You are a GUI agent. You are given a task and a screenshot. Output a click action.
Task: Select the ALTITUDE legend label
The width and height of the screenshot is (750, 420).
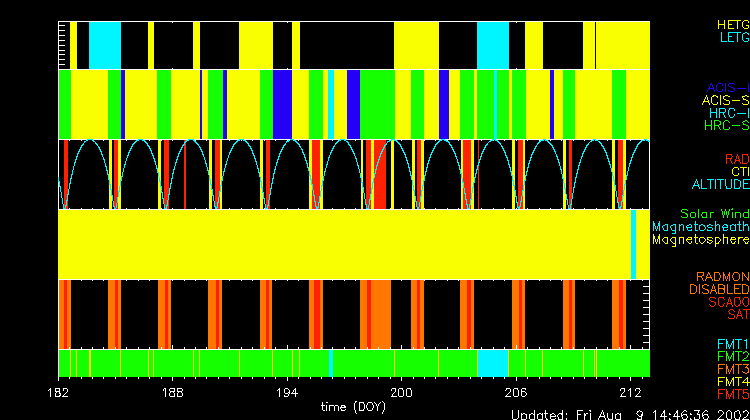pos(719,185)
